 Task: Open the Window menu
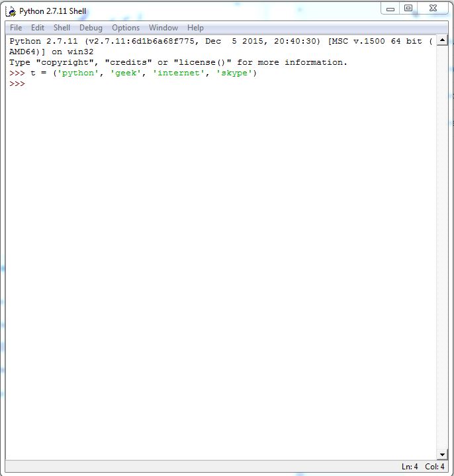(163, 28)
